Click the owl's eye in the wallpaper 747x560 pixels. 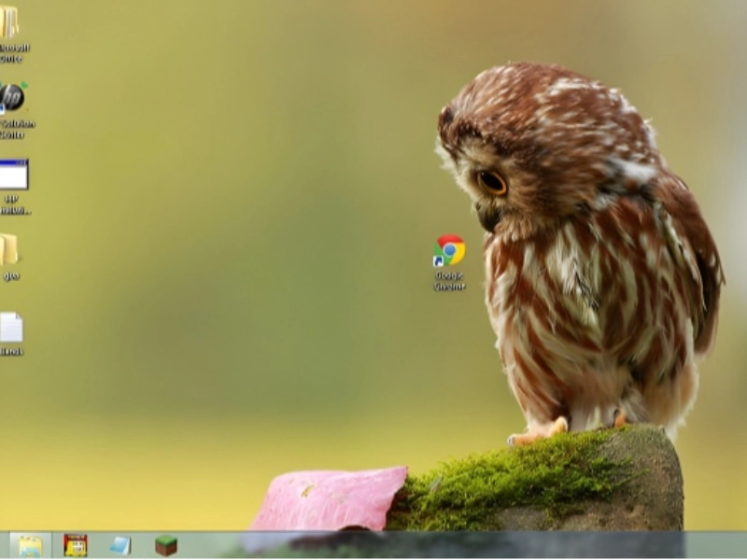point(492,182)
